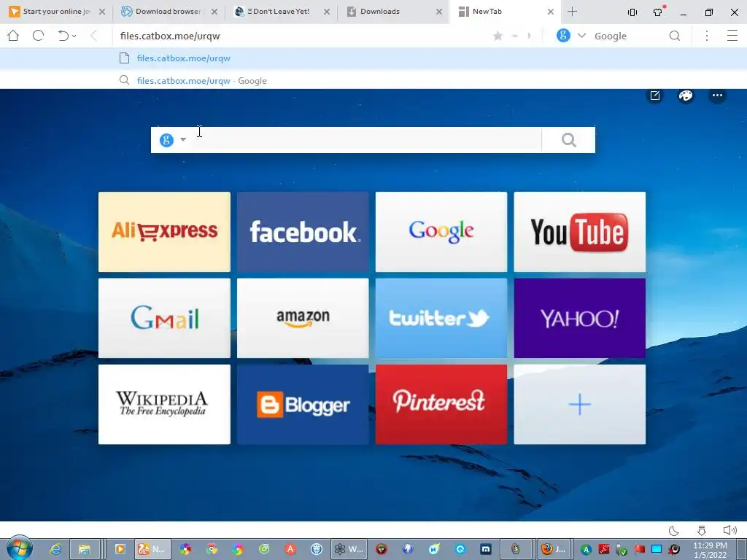The image size is (747, 560).
Task: Expand the search engine dropdown in page search box
Action: coord(183,140)
